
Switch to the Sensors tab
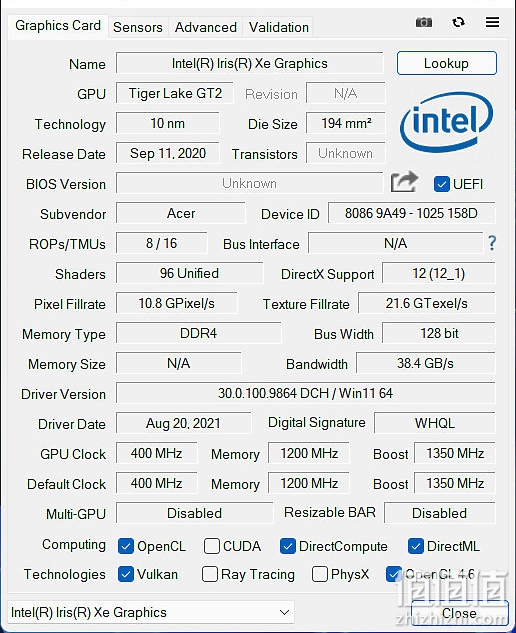point(138,27)
